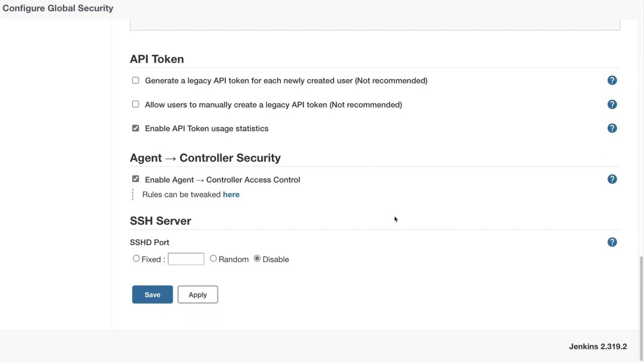This screenshot has width=644, height=362.
Task: Click the text area above API Token
Action: coord(374,24)
